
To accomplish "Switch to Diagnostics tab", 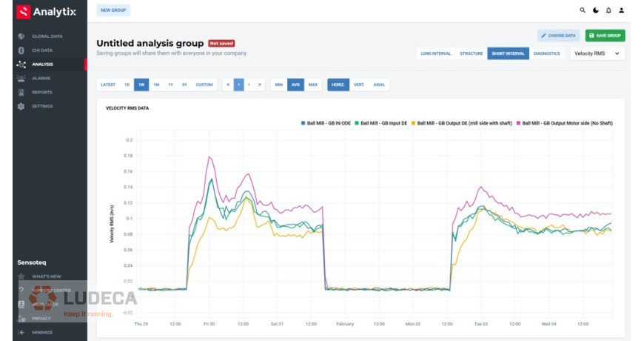I will 547,53.
